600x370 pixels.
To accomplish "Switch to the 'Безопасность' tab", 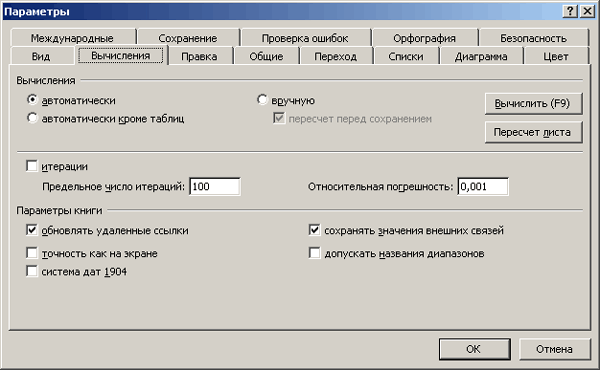I will (x=533, y=38).
